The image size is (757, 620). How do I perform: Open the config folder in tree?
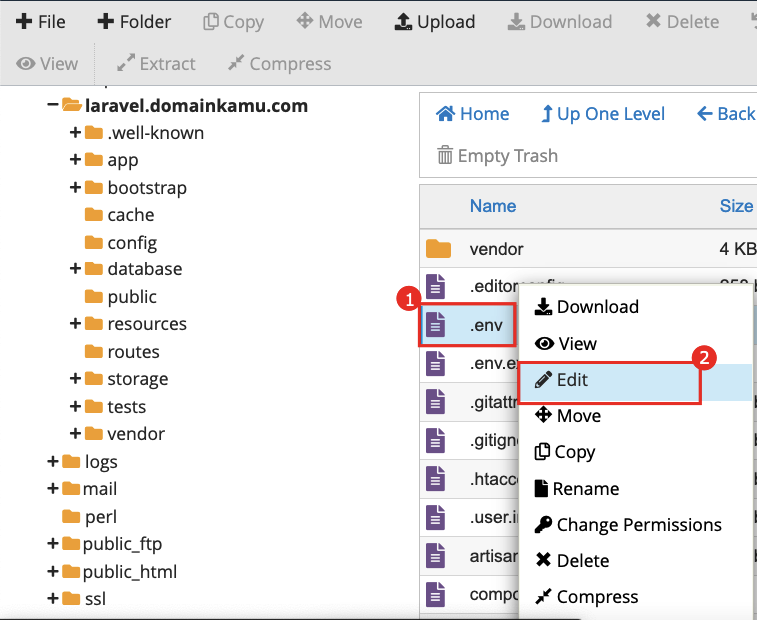(x=121, y=242)
